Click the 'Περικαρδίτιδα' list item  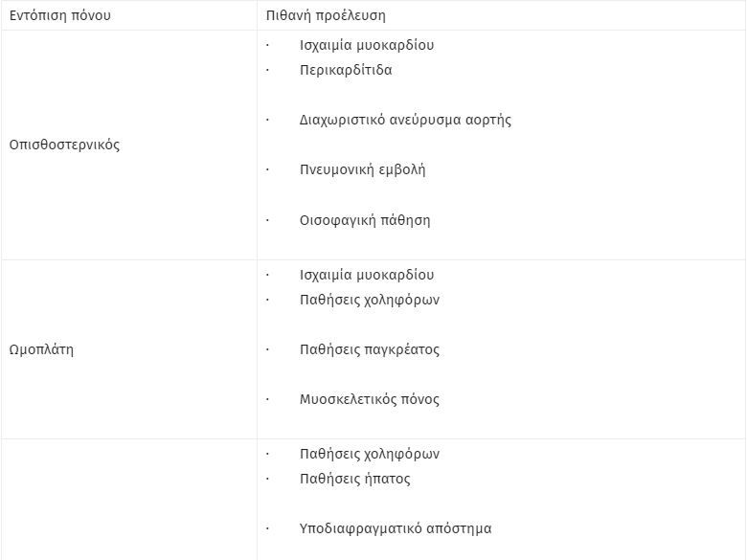pos(346,70)
